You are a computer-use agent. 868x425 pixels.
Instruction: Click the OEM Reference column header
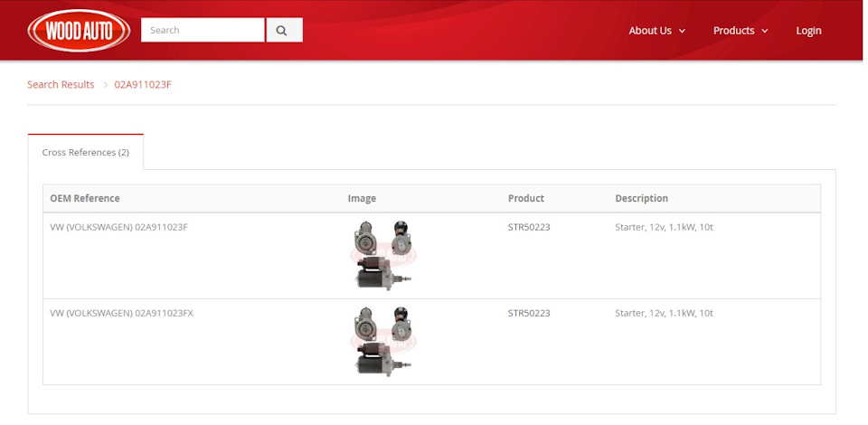coord(85,198)
